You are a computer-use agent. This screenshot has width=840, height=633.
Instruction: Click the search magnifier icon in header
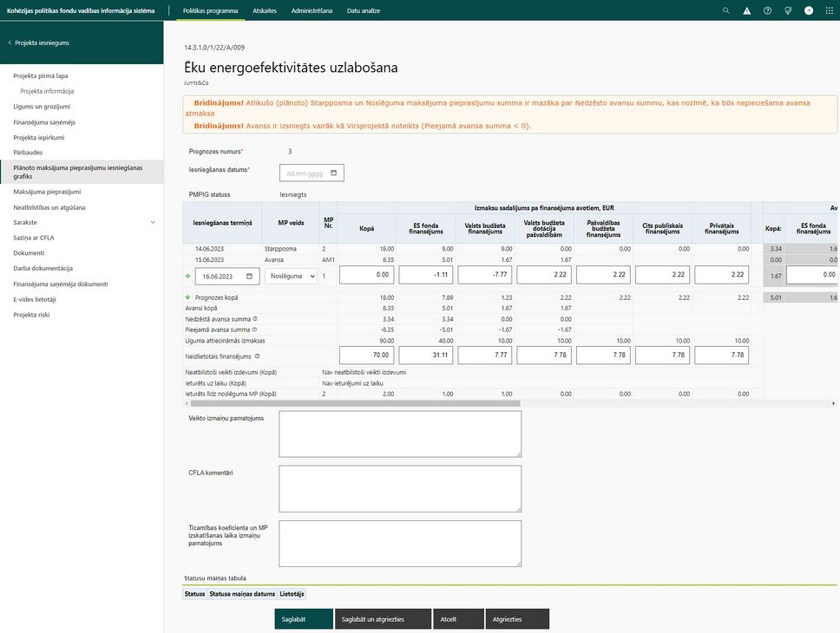click(x=726, y=10)
